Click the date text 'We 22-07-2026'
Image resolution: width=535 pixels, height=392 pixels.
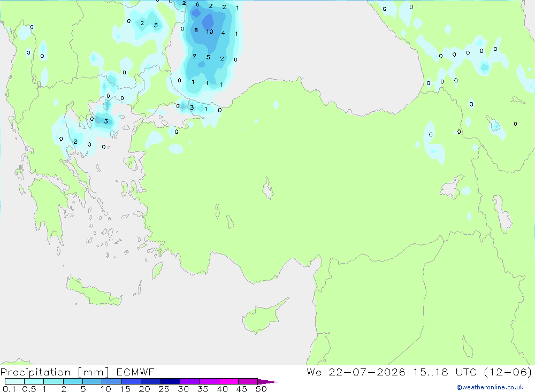pos(356,372)
